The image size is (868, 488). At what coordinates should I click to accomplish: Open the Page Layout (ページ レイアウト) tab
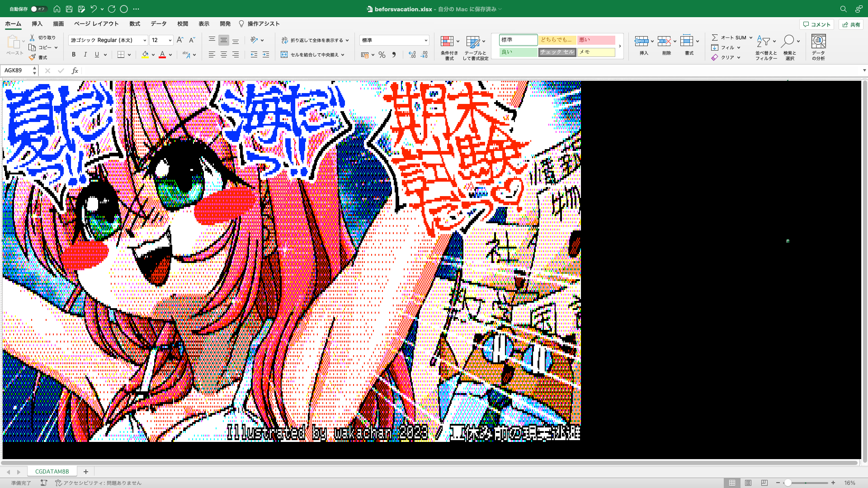coord(96,23)
